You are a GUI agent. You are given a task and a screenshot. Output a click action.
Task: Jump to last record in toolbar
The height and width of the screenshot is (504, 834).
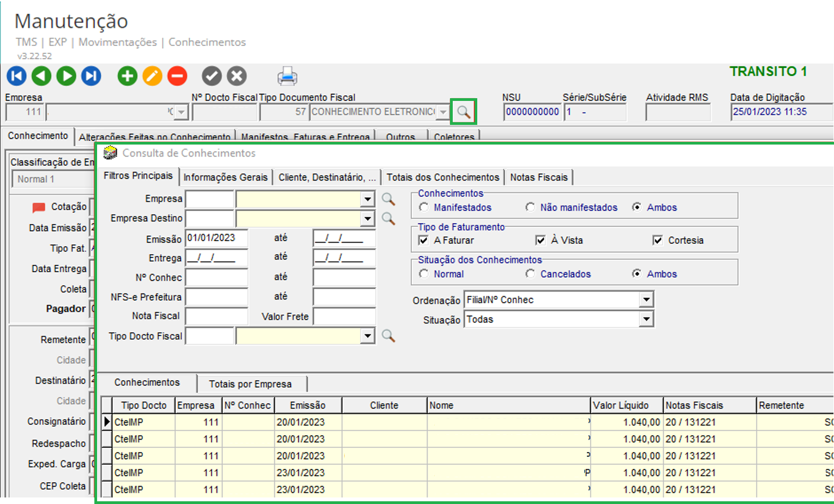[91, 76]
